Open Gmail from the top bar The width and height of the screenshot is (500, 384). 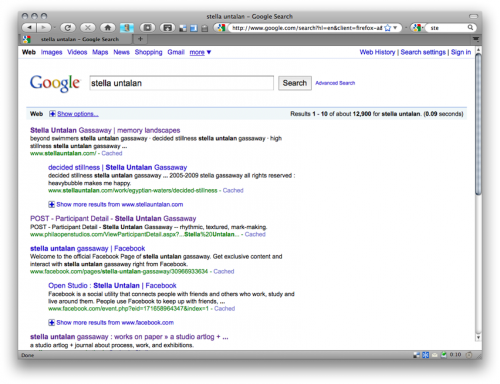[x=176, y=52]
